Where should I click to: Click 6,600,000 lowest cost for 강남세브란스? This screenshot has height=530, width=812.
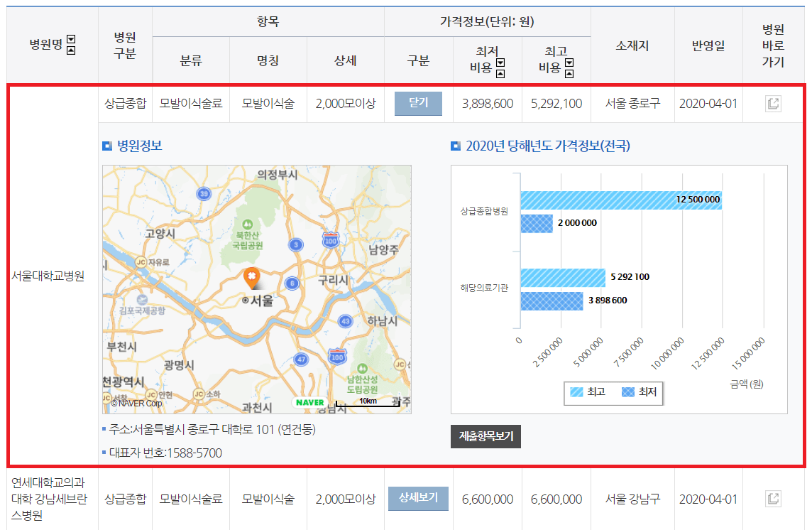click(x=488, y=499)
